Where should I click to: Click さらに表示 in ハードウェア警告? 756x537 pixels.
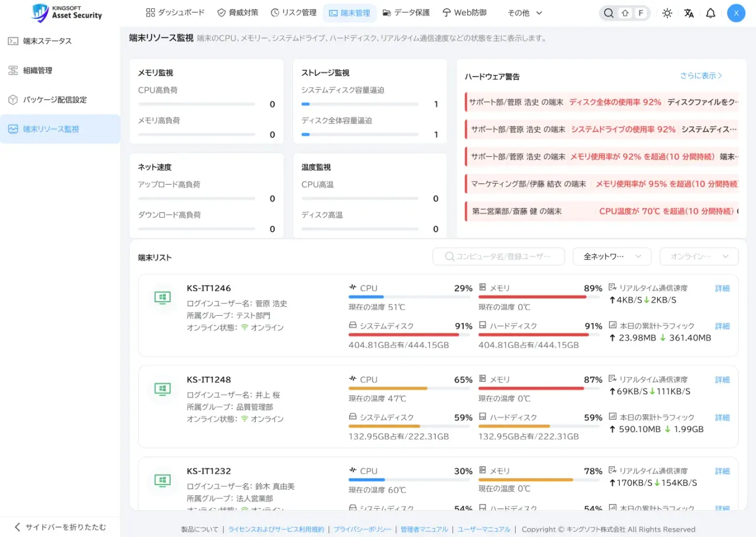tap(701, 76)
